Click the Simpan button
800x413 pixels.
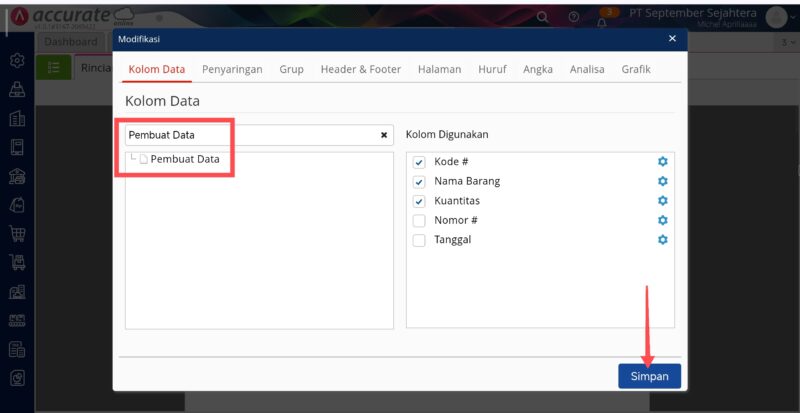(649, 376)
